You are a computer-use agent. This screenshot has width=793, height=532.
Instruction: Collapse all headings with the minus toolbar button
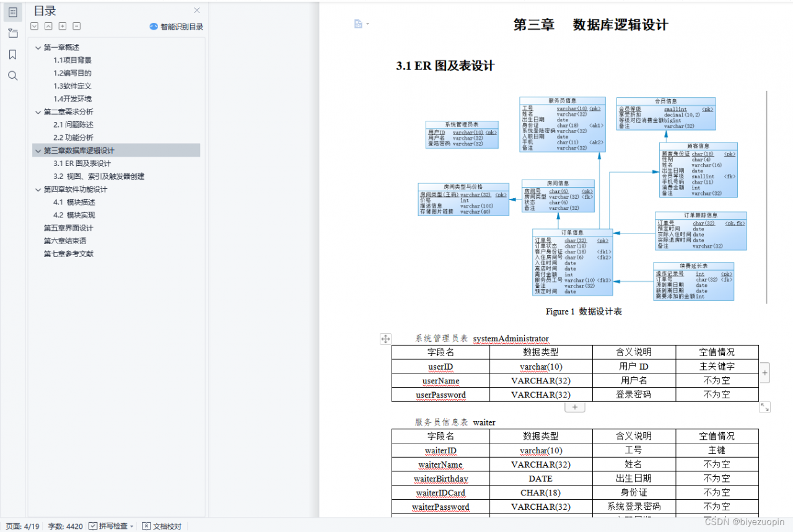76,26
